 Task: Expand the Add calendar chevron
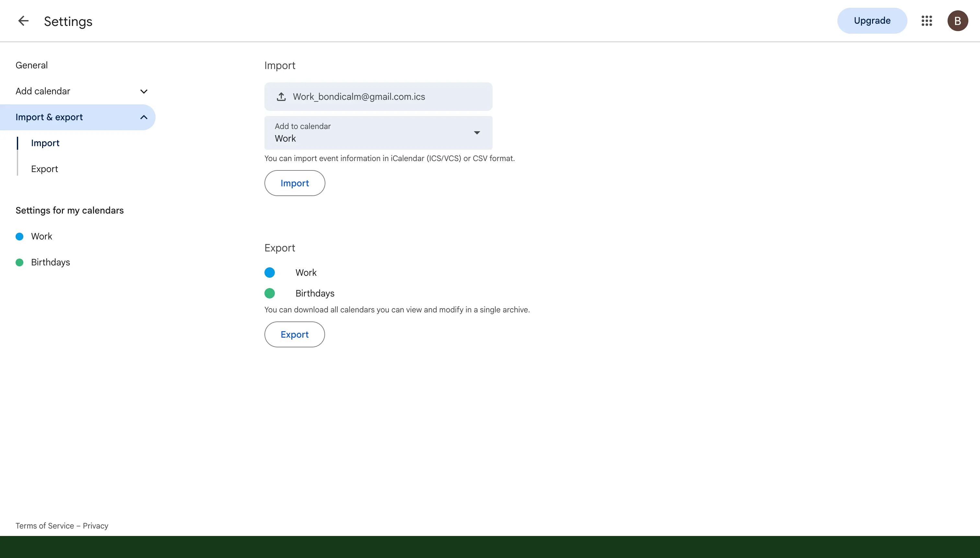coord(144,91)
